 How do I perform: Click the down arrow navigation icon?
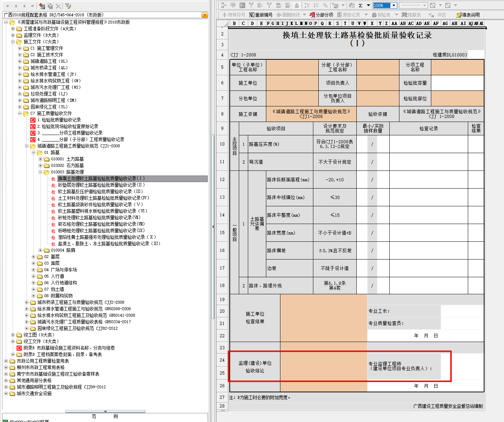pos(24,6)
